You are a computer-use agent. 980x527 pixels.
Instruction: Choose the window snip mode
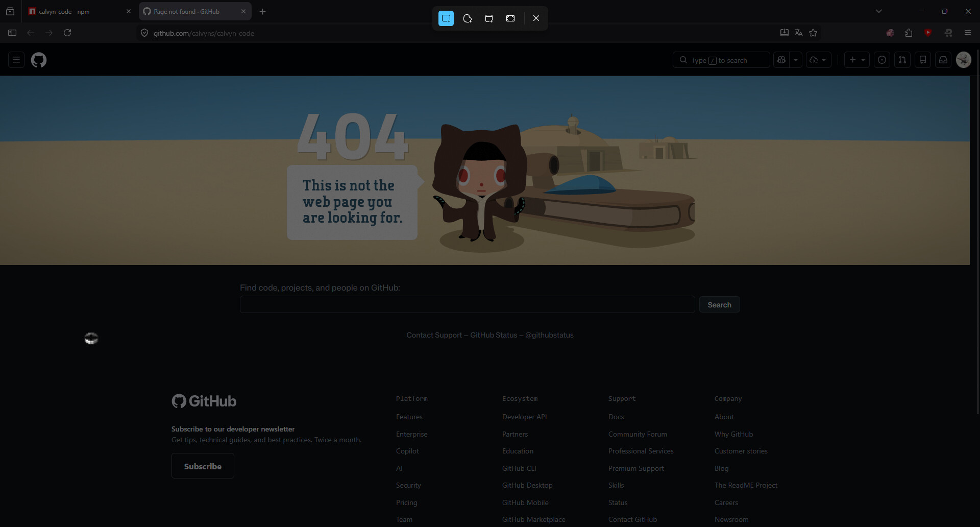coord(489,18)
